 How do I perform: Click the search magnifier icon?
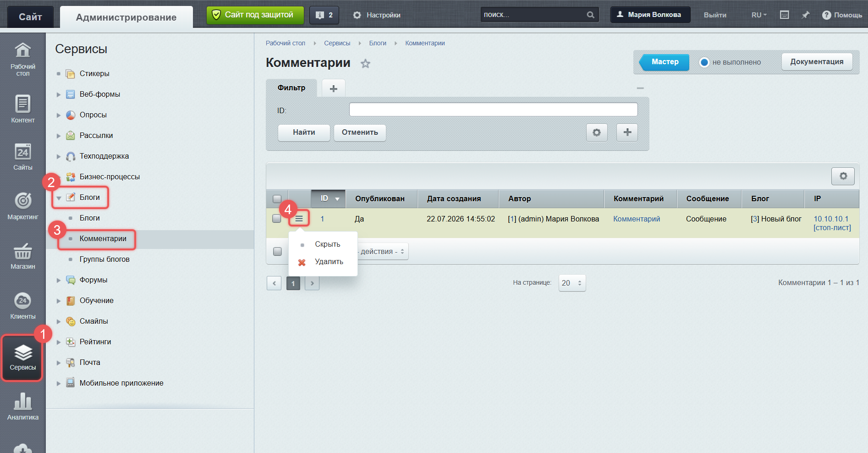pos(591,15)
